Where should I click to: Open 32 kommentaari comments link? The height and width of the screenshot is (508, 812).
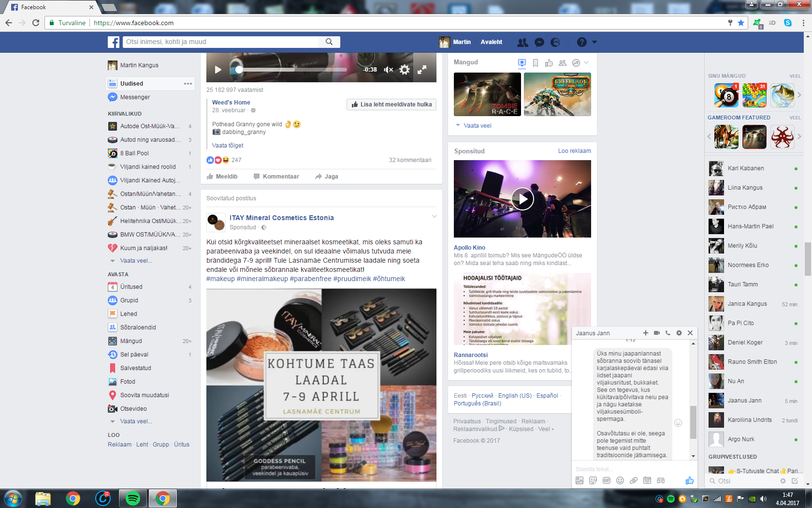(410, 160)
